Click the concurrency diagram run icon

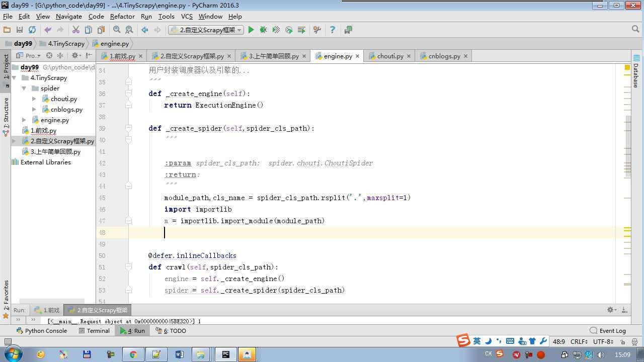click(301, 30)
